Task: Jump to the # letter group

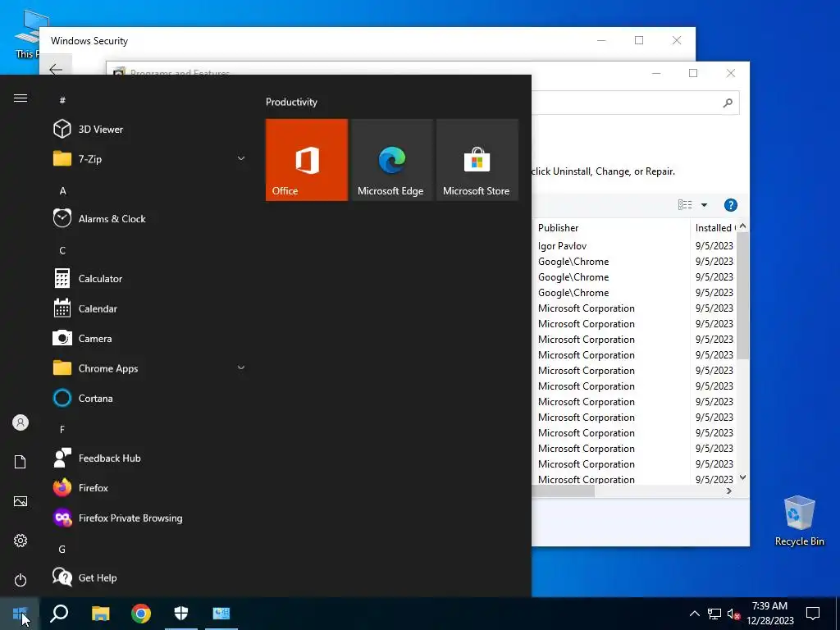Action: (x=62, y=100)
